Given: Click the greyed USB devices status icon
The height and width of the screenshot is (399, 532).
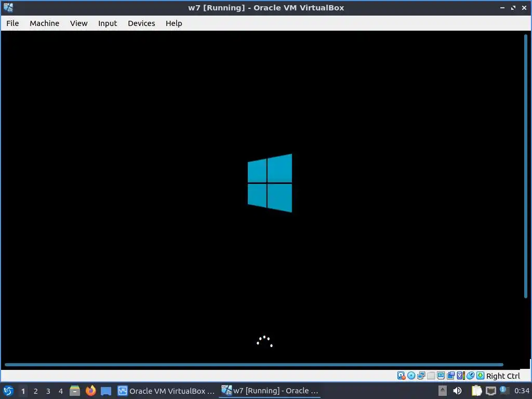Looking at the screenshot, I should (x=431, y=376).
